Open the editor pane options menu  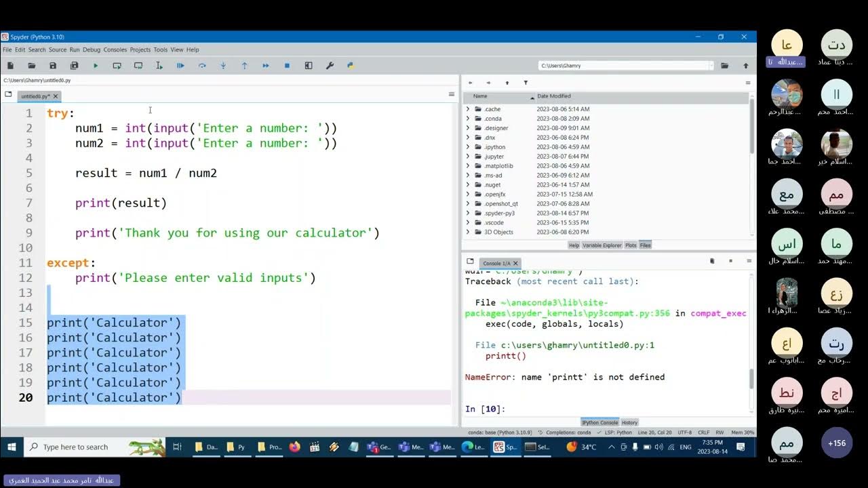tap(452, 95)
